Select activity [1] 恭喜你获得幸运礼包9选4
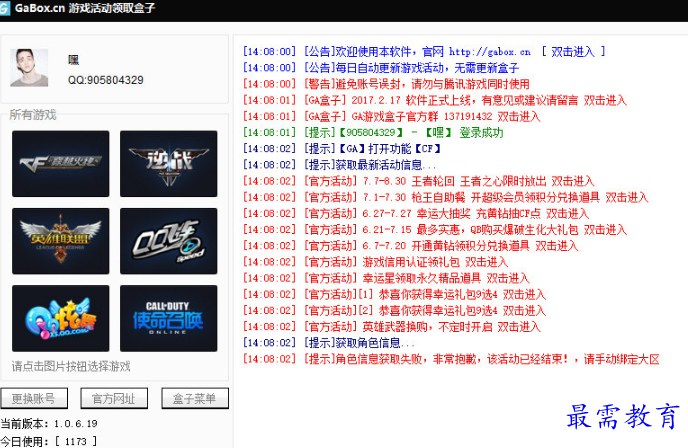 point(394,294)
